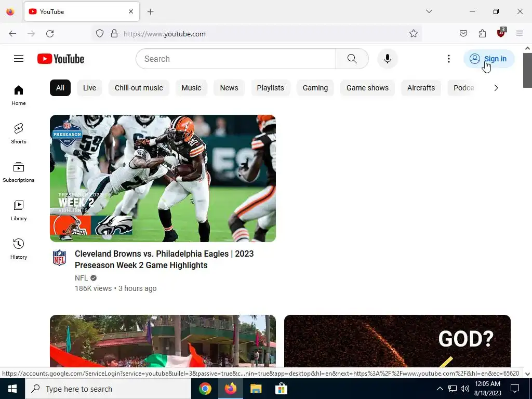Reload the page in Firefox
The height and width of the screenshot is (399, 532).
click(x=50, y=34)
